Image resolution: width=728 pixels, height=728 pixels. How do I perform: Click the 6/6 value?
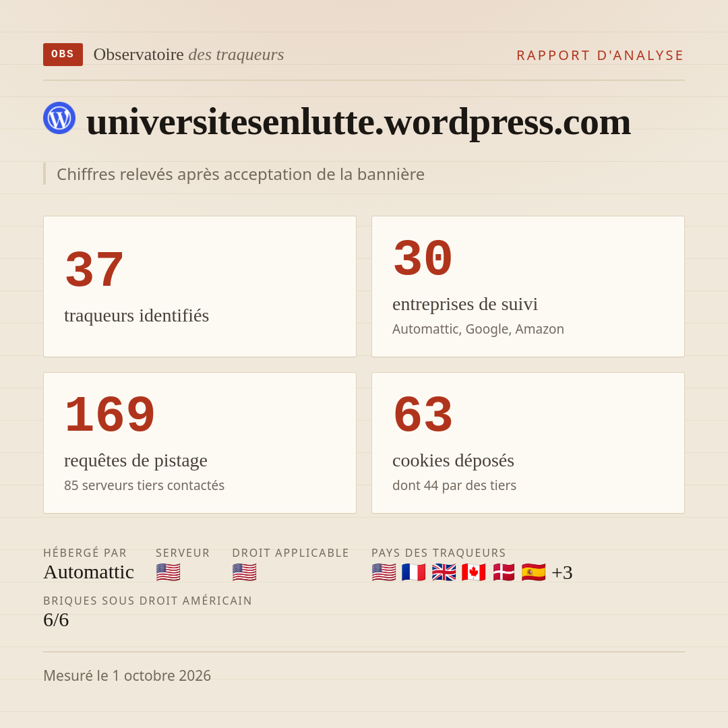tap(56, 620)
